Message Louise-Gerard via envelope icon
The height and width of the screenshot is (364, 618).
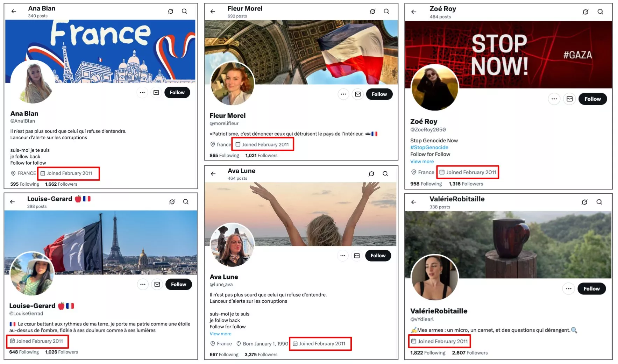click(x=157, y=284)
